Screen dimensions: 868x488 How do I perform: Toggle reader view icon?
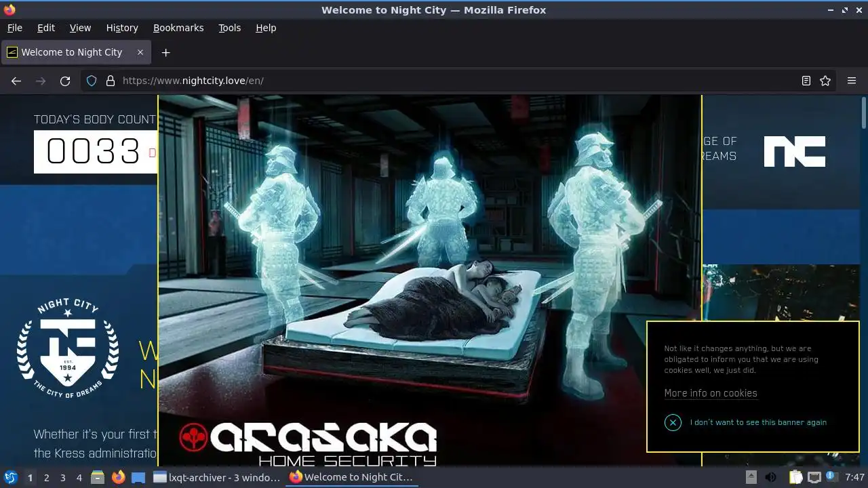[806, 81]
